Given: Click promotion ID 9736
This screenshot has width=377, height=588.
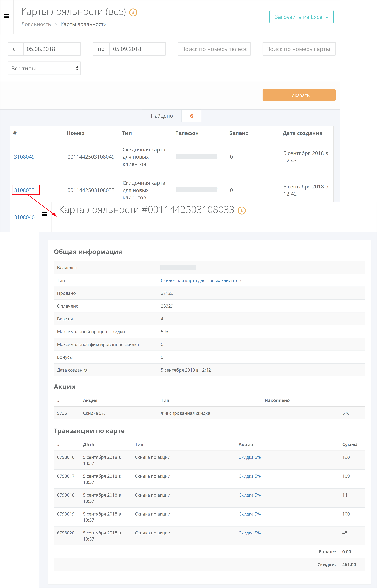Looking at the screenshot, I should point(62,413).
